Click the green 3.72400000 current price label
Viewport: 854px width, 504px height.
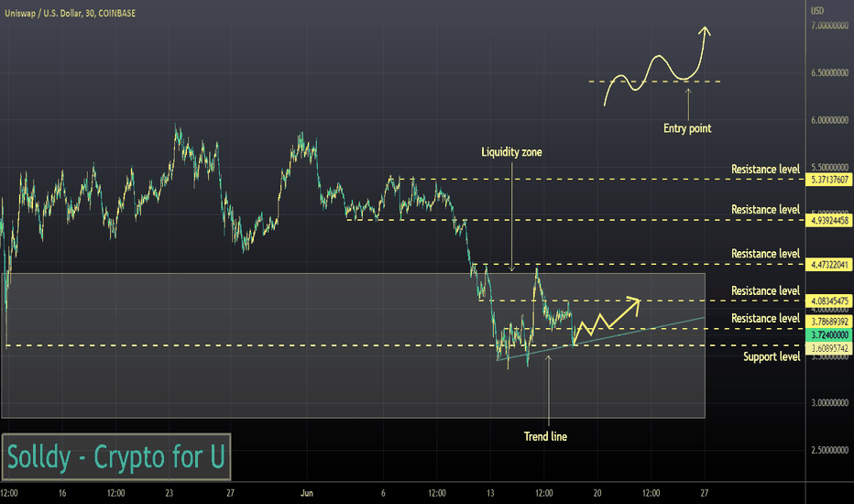pos(829,334)
